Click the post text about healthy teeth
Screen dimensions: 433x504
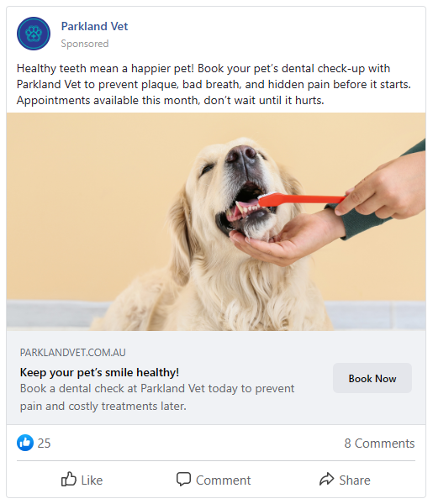(214, 84)
